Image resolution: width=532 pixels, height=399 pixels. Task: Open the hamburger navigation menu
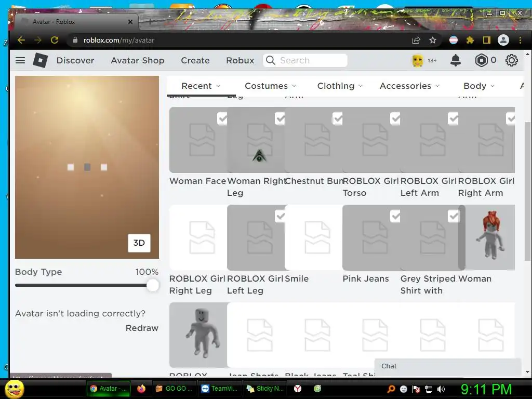20,60
